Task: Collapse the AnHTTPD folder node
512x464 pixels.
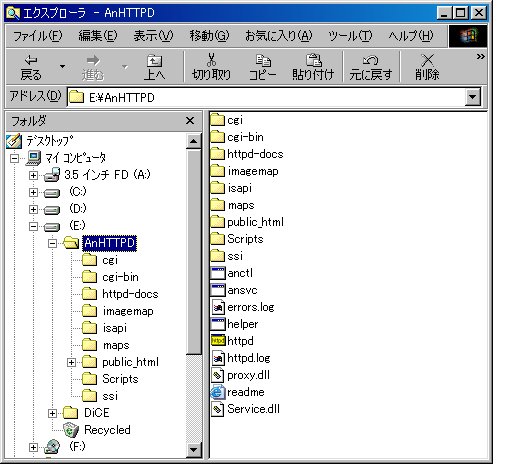Action: coord(52,243)
